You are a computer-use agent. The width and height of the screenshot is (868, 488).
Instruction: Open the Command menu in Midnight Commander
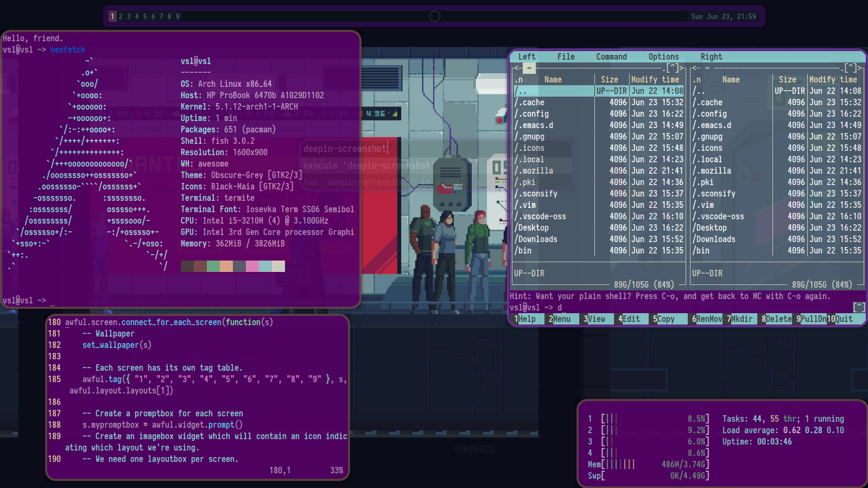(611, 56)
